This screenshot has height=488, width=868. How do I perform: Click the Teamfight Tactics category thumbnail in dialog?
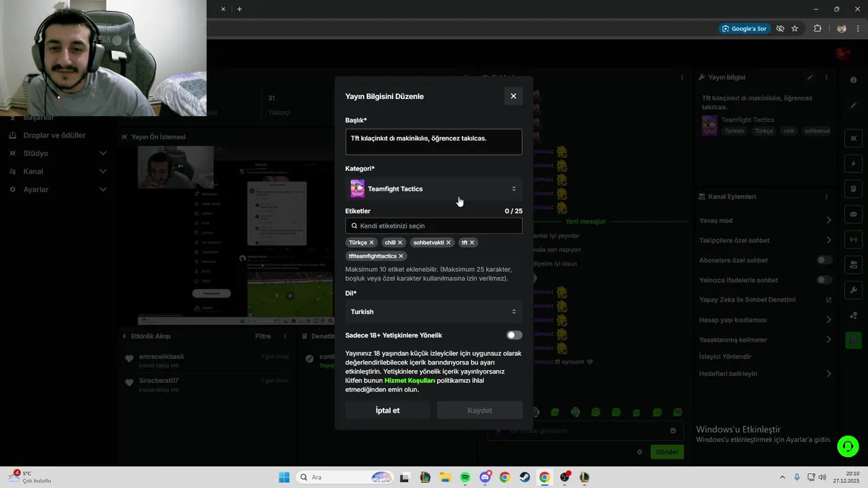click(357, 188)
